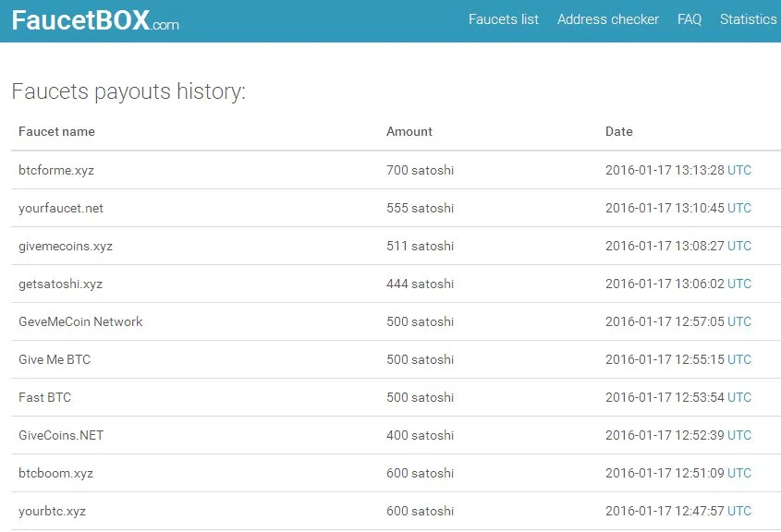781x532 pixels.
Task: Select the Give Me BTC faucet name
Action: tap(55, 359)
